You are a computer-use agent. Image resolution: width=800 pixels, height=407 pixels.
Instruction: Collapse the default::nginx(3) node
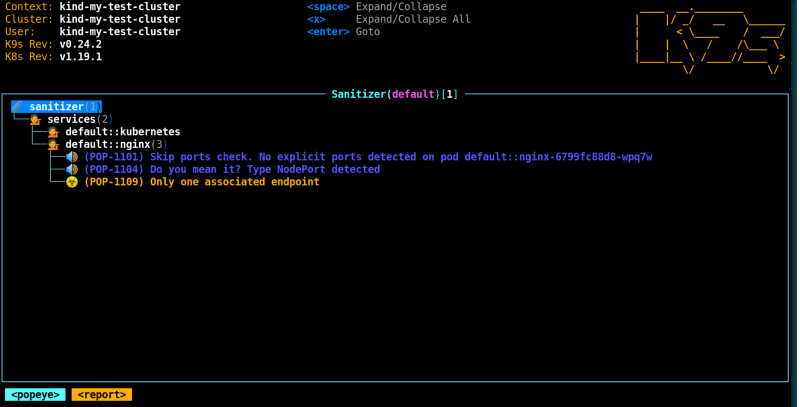point(116,144)
